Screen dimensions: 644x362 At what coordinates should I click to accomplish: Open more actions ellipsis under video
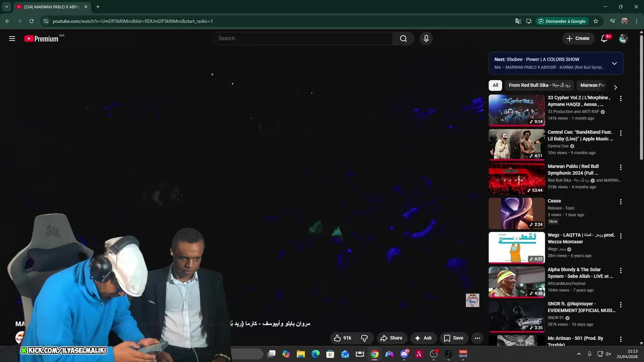[477, 338]
